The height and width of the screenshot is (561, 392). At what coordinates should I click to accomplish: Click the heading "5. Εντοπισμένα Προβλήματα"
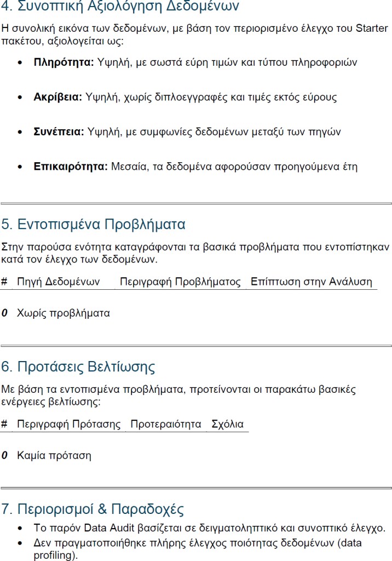pyautogui.click(x=94, y=225)
